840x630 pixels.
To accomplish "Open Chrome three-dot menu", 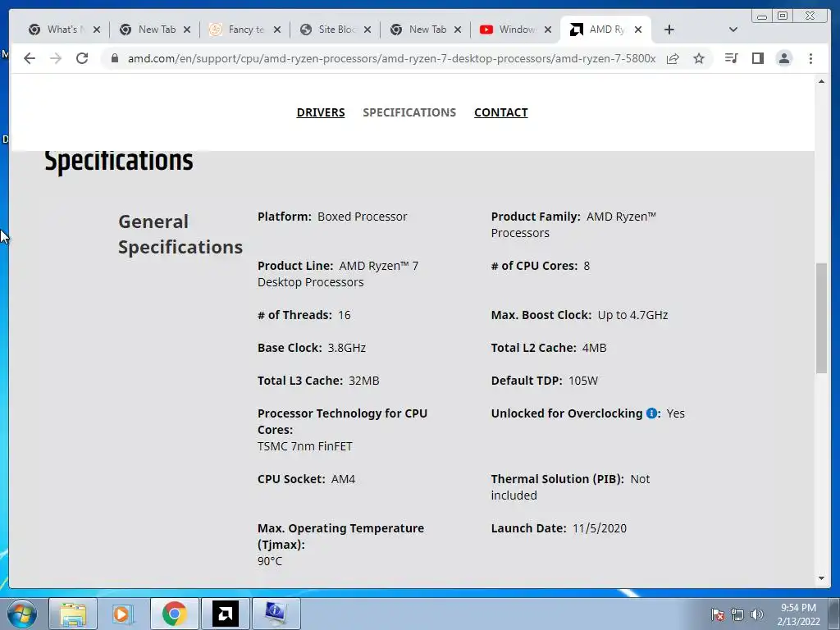I will pyautogui.click(x=810, y=58).
